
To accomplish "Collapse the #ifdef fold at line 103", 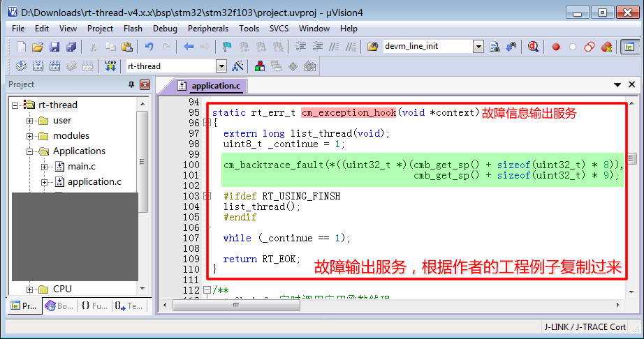I will coord(207,196).
